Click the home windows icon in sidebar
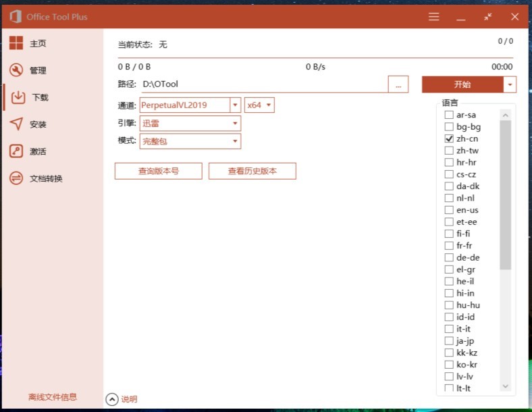 [16, 43]
